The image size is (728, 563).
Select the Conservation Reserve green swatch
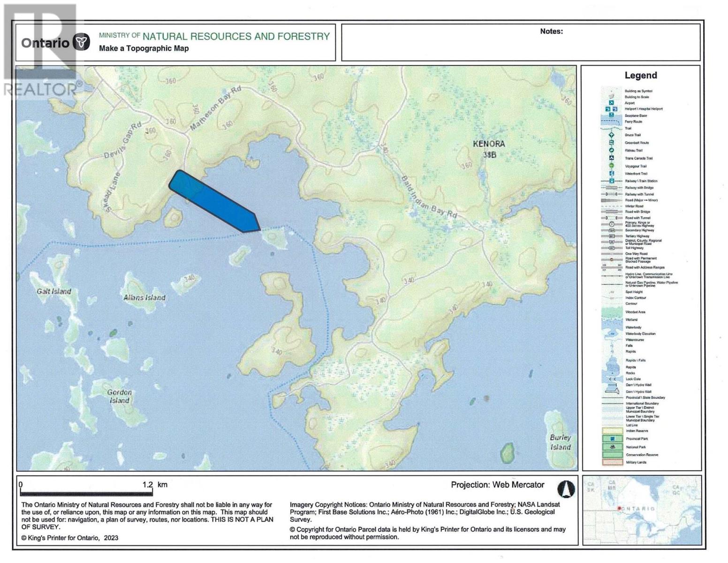(x=613, y=455)
